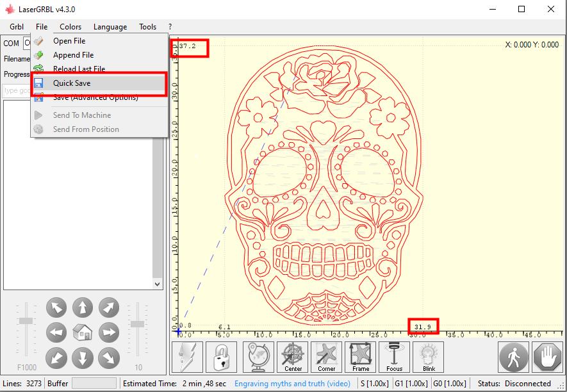This screenshot has height=392, width=567.
Task: Click the command log scrollbar down arrow
Action: coord(158,284)
